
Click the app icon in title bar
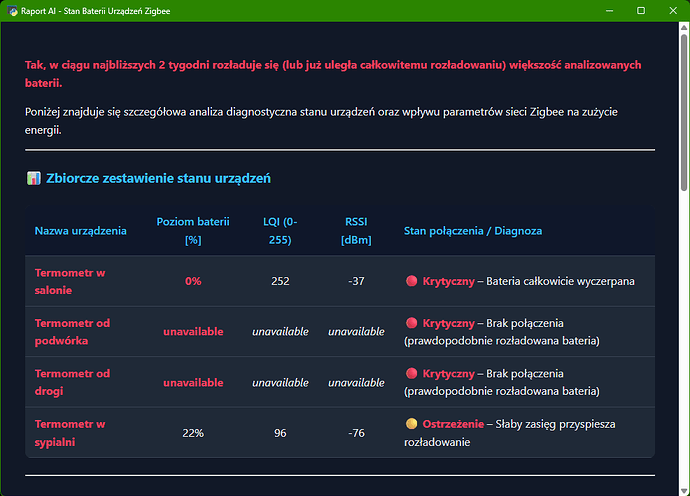click(x=12, y=11)
